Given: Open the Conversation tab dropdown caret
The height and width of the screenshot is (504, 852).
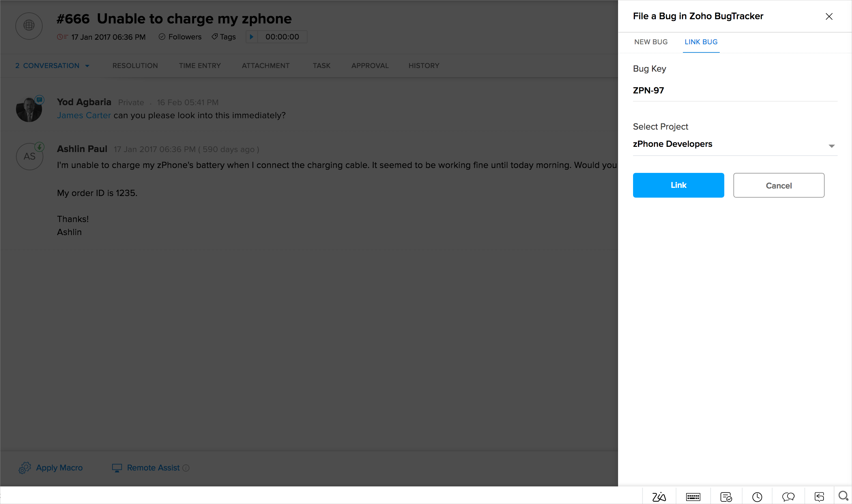Looking at the screenshot, I should [87, 66].
